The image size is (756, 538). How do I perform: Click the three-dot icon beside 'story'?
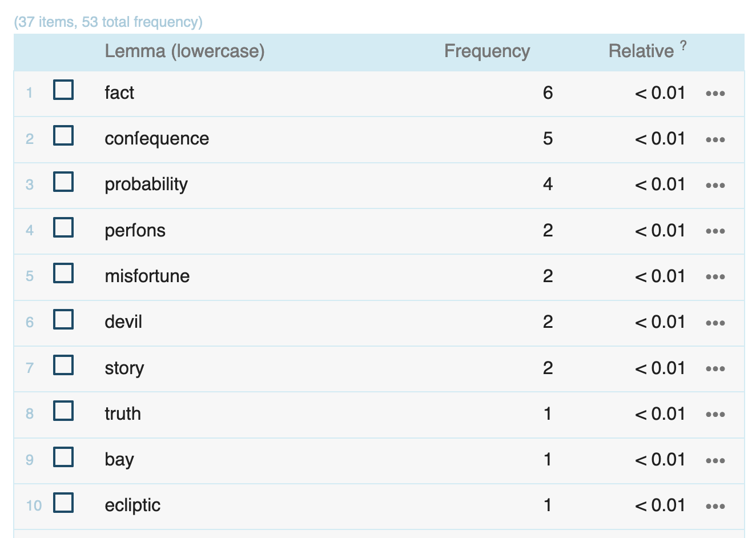pos(715,369)
